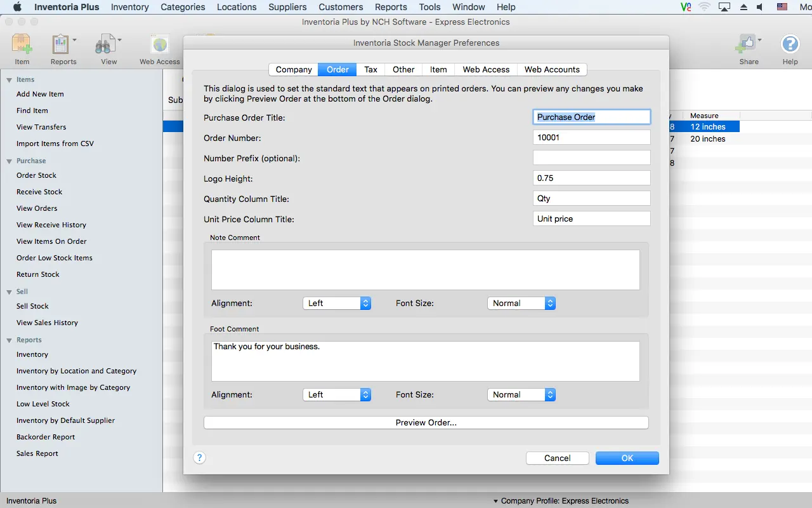Screen dimensions: 812x508
Task: Collapse the Purchase sidebar section
Action: (x=10, y=161)
